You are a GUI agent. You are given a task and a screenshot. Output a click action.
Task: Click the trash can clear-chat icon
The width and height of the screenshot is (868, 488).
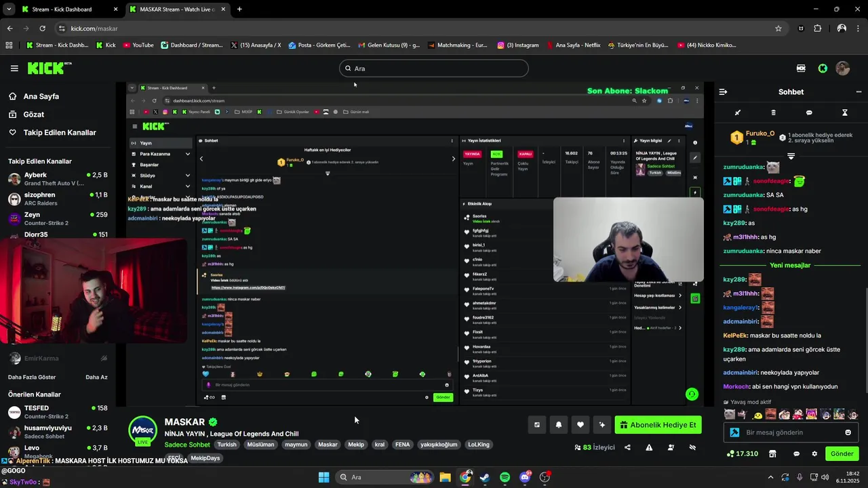click(774, 113)
